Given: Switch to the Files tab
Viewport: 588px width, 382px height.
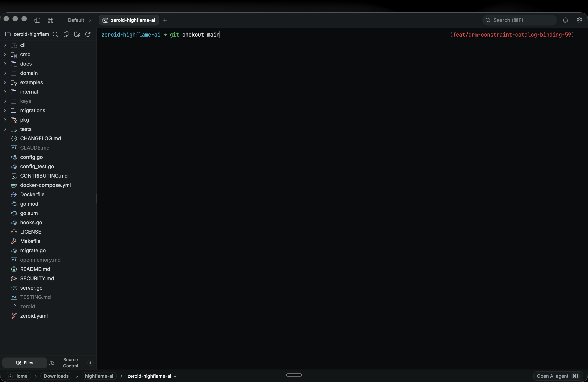Looking at the screenshot, I should point(24,363).
